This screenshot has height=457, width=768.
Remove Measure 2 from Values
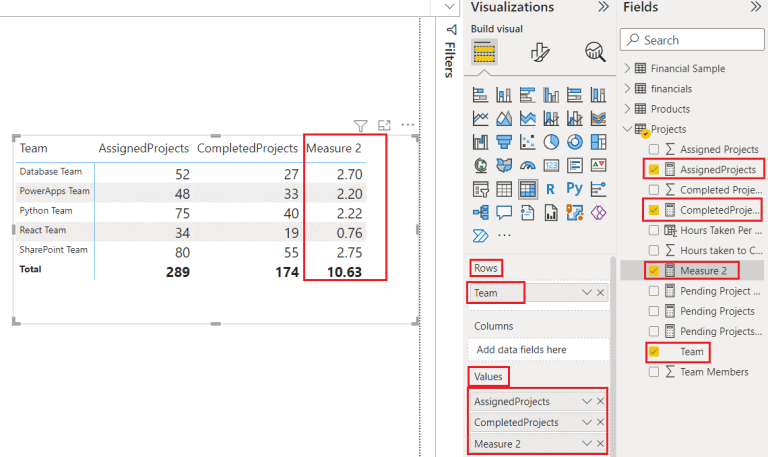(600, 443)
